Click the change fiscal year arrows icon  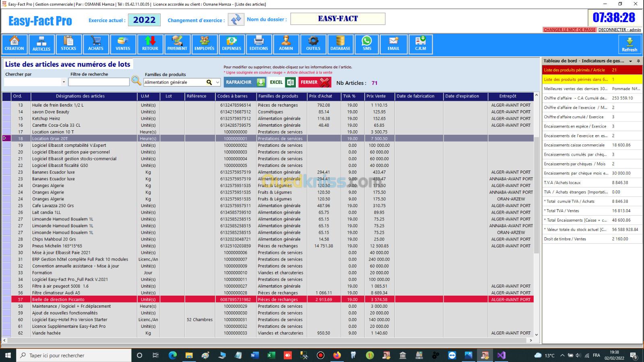236,19
